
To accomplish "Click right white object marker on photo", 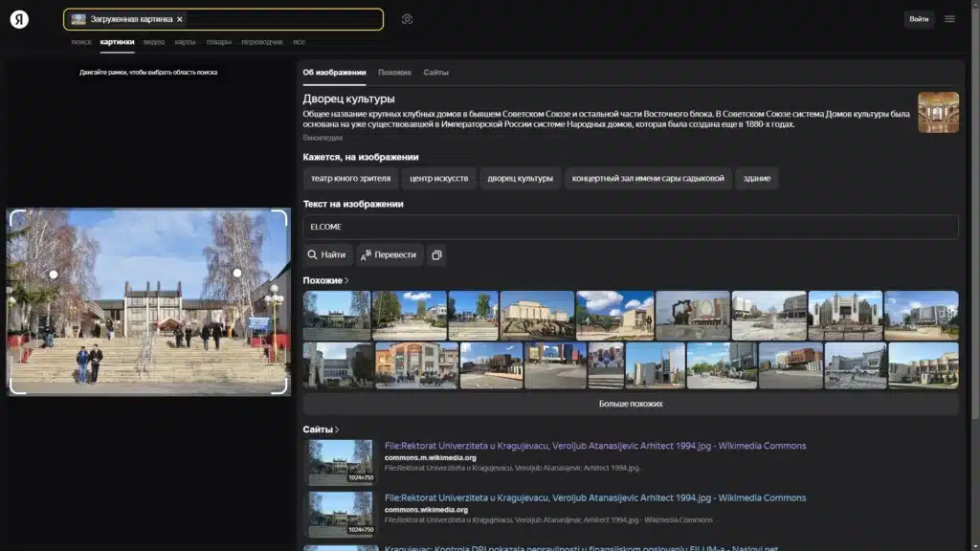I will [237, 273].
